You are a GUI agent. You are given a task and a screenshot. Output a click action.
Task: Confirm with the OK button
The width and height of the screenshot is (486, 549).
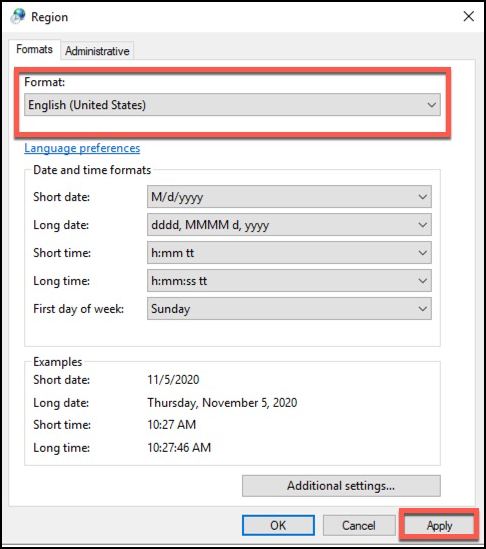click(278, 526)
